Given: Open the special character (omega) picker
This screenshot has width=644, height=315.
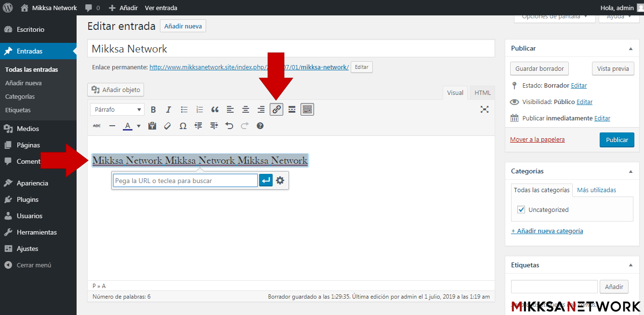Looking at the screenshot, I should click(183, 126).
